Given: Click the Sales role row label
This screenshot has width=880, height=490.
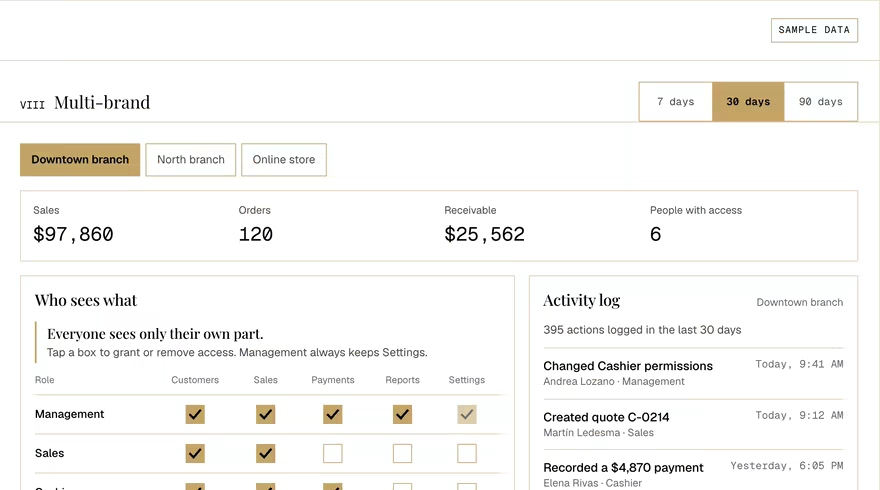Looking at the screenshot, I should 49,454.
